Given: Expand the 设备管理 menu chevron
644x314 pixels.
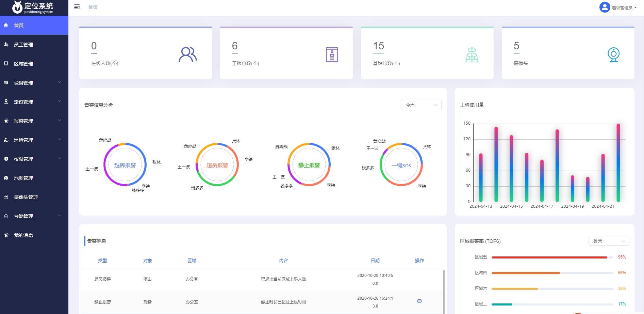Looking at the screenshot, I should click(60, 82).
